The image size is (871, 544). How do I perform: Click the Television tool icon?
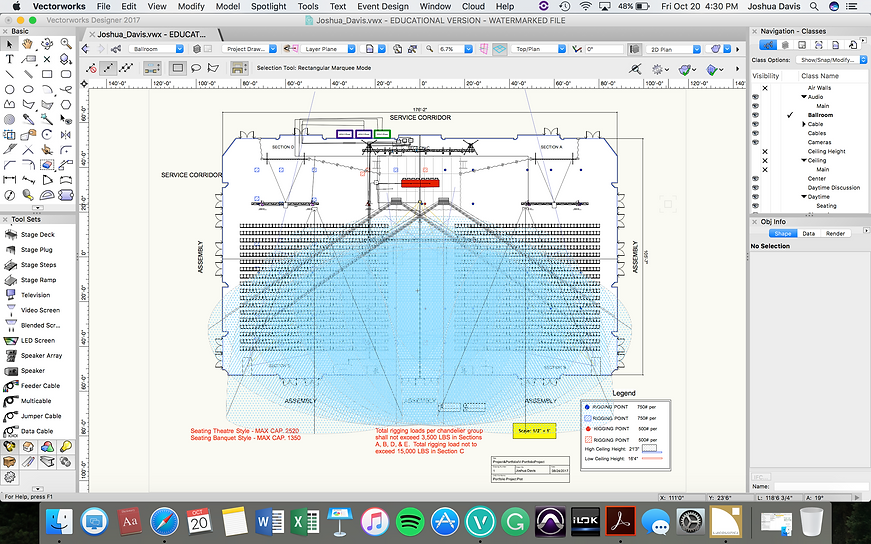[35, 295]
